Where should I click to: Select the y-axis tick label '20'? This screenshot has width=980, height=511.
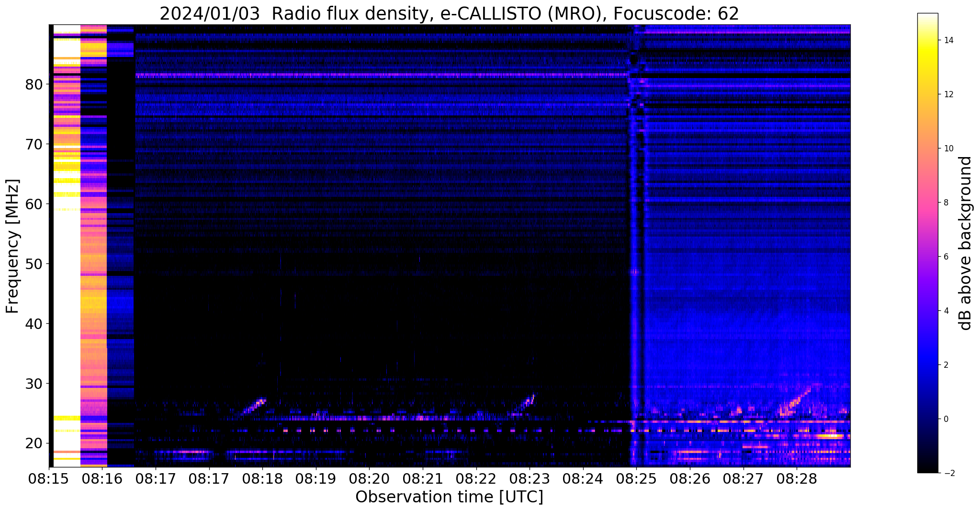tap(34, 444)
